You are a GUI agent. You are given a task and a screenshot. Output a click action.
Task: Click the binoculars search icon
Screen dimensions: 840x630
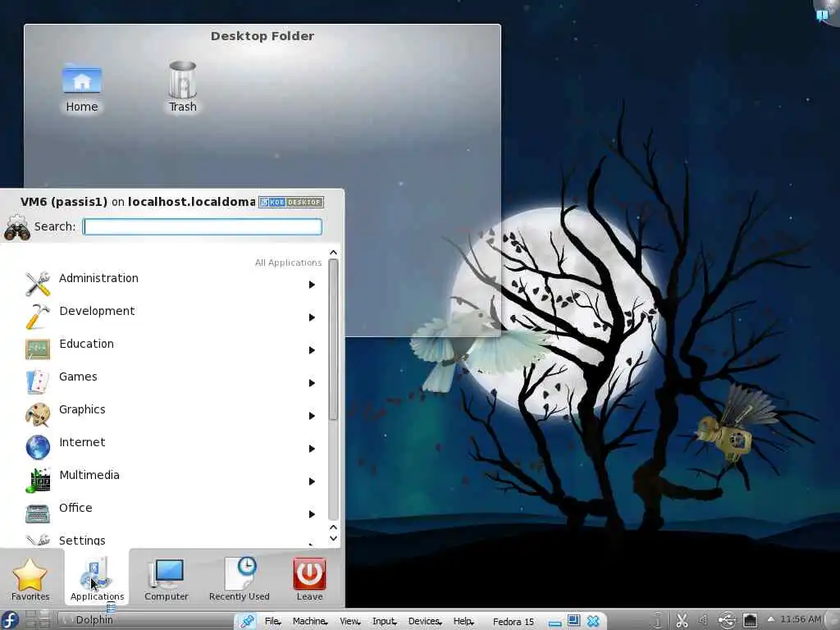pyautogui.click(x=17, y=228)
